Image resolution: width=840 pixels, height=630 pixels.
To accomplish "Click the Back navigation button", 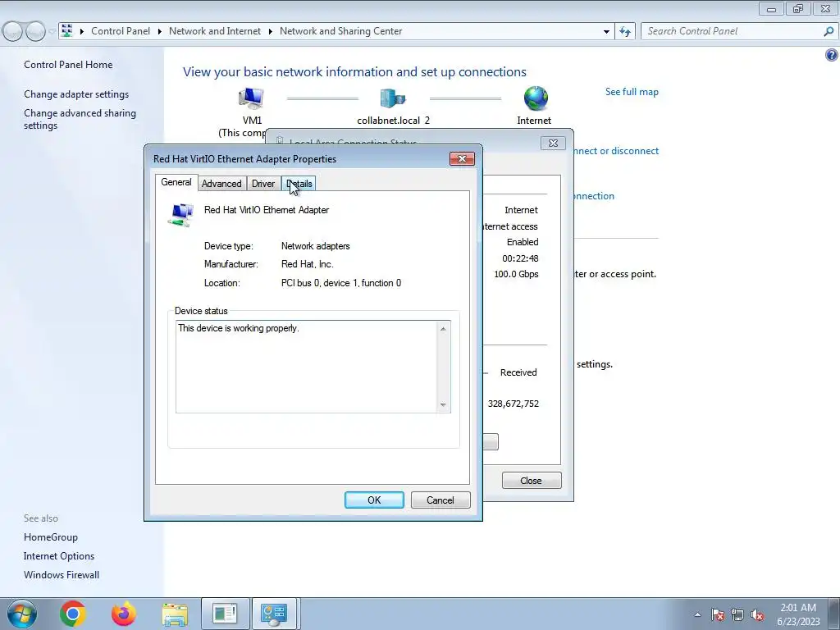I will coord(13,31).
